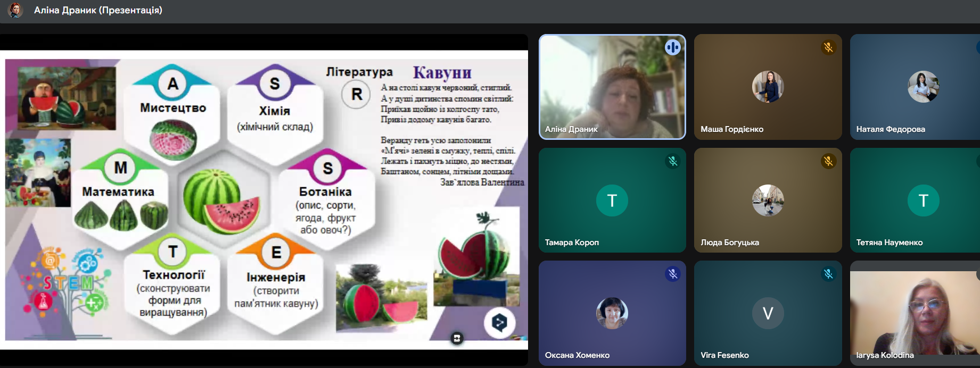This screenshot has width=980, height=368.
Task: Select larysa Kolodina's video tile
Action: 915,313
